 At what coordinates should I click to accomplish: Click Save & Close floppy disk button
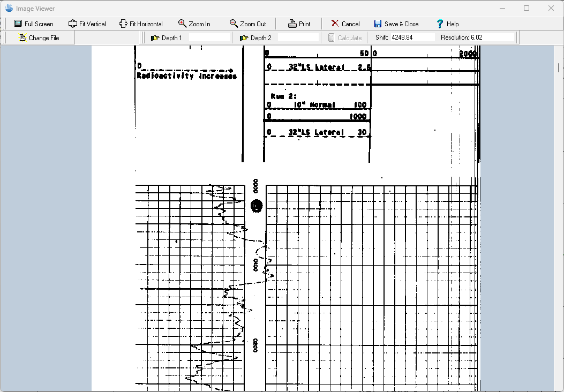tap(396, 24)
